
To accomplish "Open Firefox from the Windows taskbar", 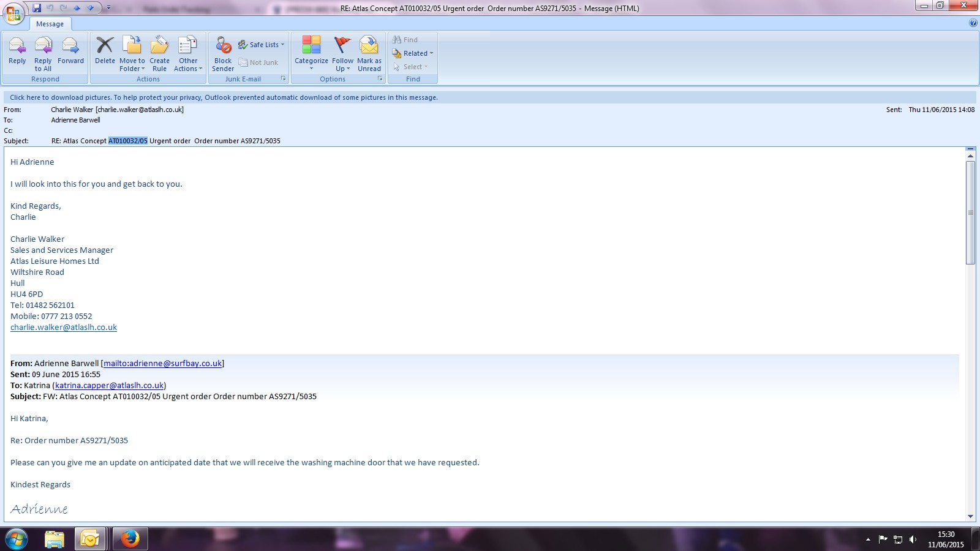I will [130, 539].
